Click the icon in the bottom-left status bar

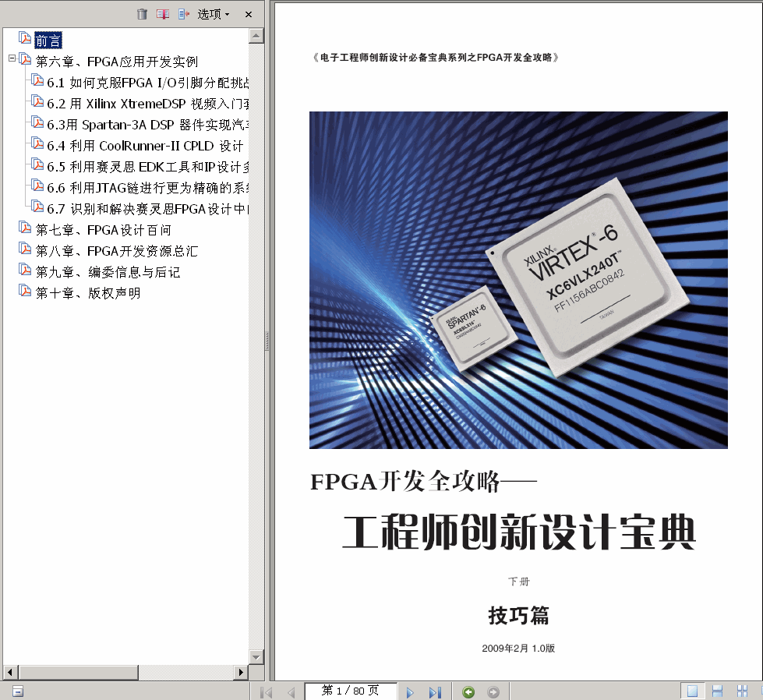tap(17, 691)
